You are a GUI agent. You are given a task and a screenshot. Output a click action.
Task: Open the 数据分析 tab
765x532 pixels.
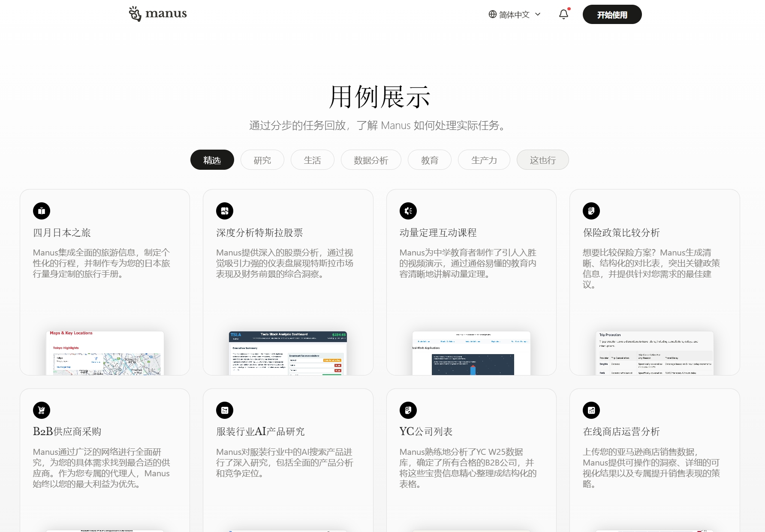tap(371, 160)
